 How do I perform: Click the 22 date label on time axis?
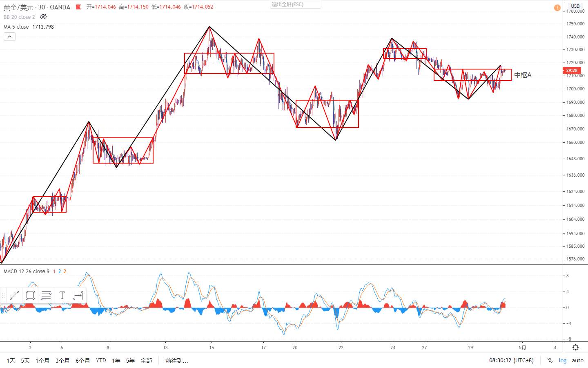click(341, 348)
